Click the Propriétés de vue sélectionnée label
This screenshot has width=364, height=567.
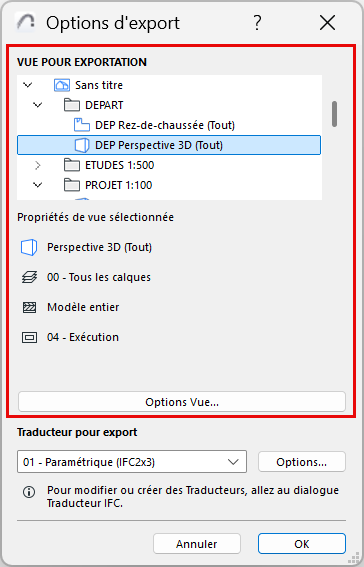pyautogui.click(x=95, y=217)
